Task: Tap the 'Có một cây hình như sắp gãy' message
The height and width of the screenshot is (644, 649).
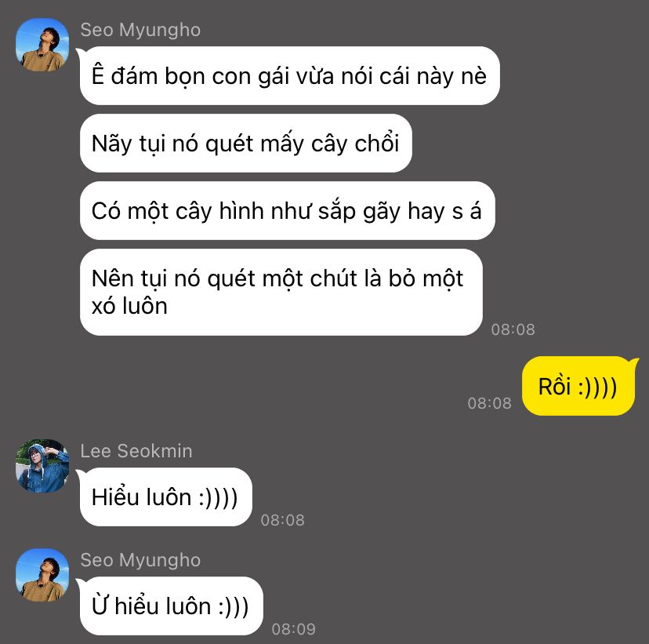Action: 287,210
